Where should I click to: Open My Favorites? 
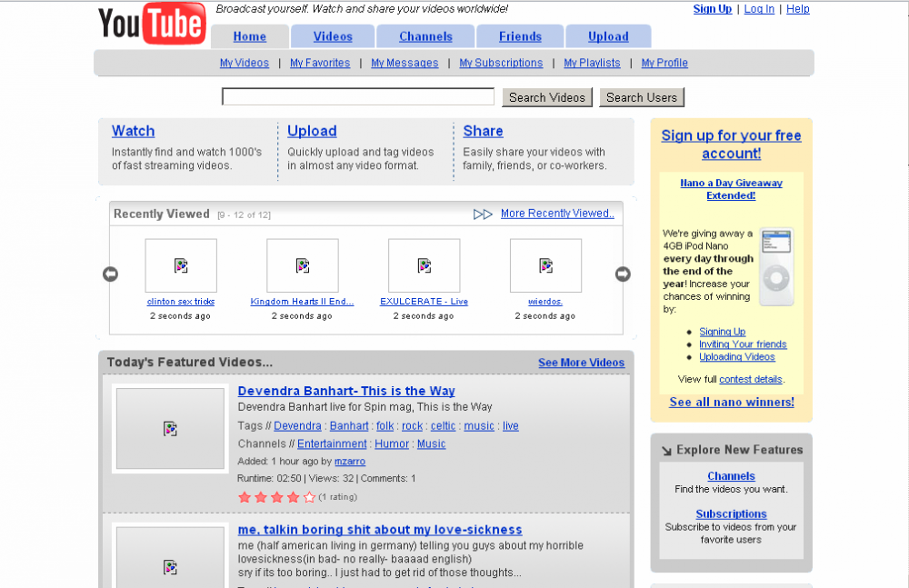320,63
